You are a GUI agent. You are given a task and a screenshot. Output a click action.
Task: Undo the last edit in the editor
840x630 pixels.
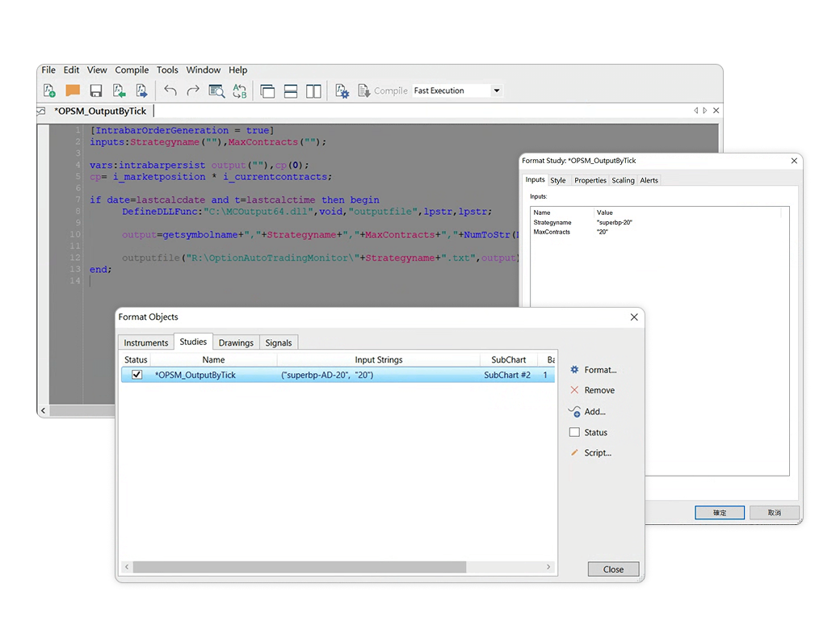(170, 90)
